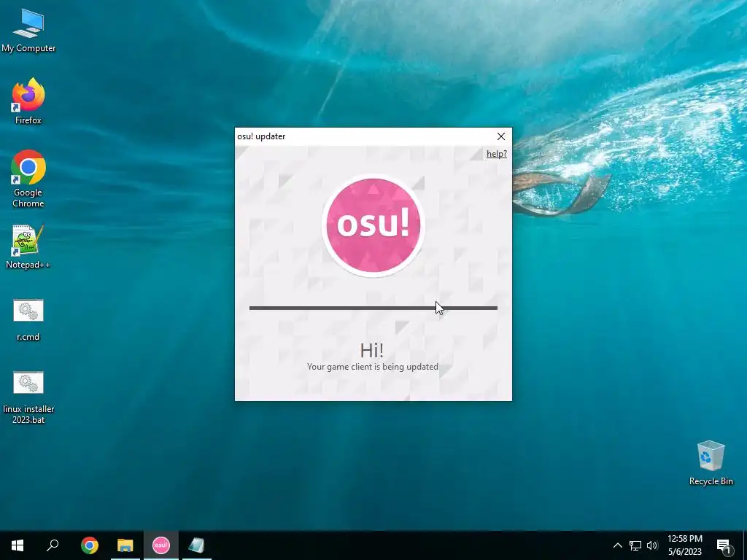
Task: Select the My Computer desktop icon
Action: [28, 31]
